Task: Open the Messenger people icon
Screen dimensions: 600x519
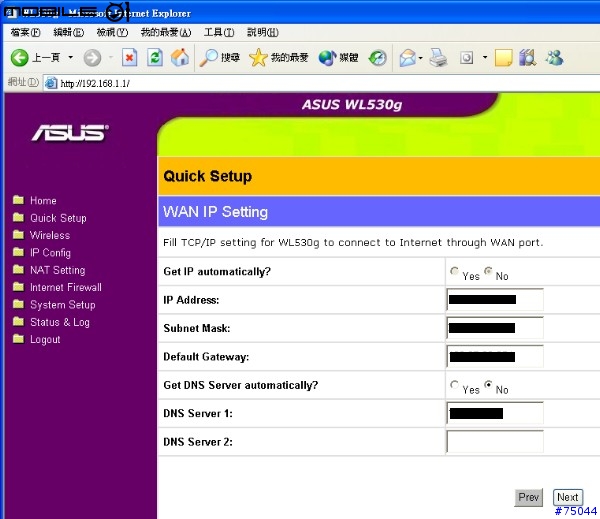Action: [554, 58]
